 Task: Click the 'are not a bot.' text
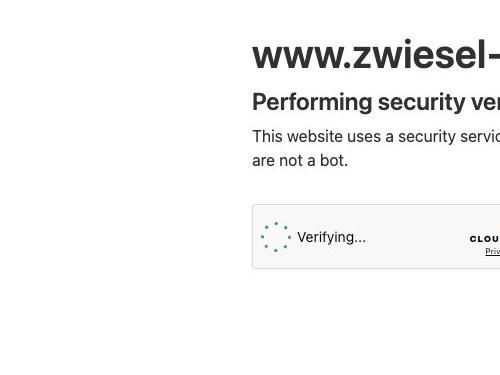300,161
